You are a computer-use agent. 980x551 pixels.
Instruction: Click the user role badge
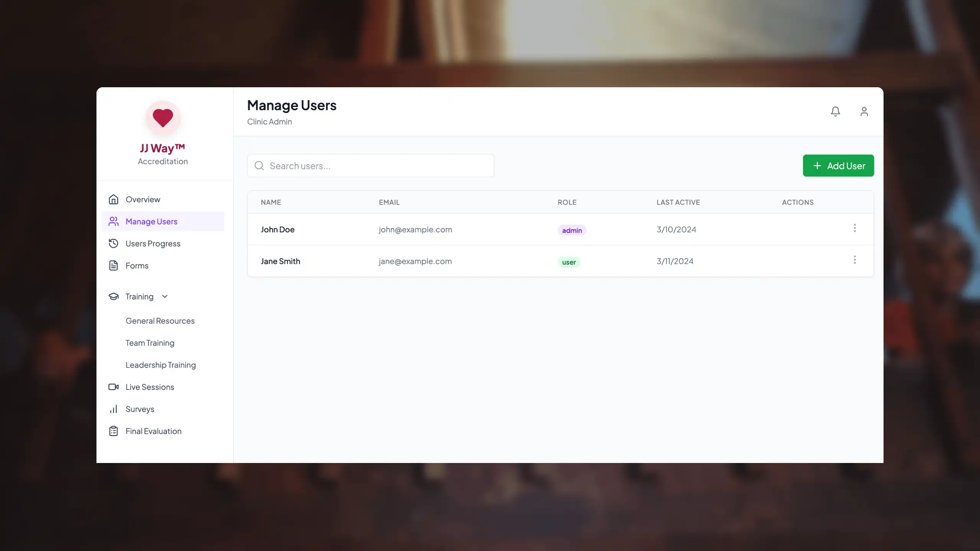click(569, 262)
